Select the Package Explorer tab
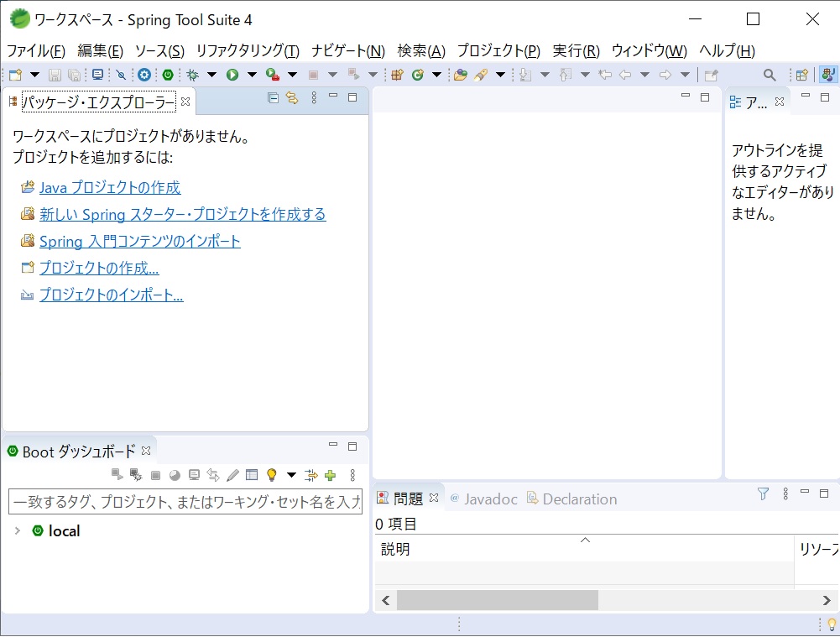Viewport: 840px width, 637px height. click(x=98, y=102)
